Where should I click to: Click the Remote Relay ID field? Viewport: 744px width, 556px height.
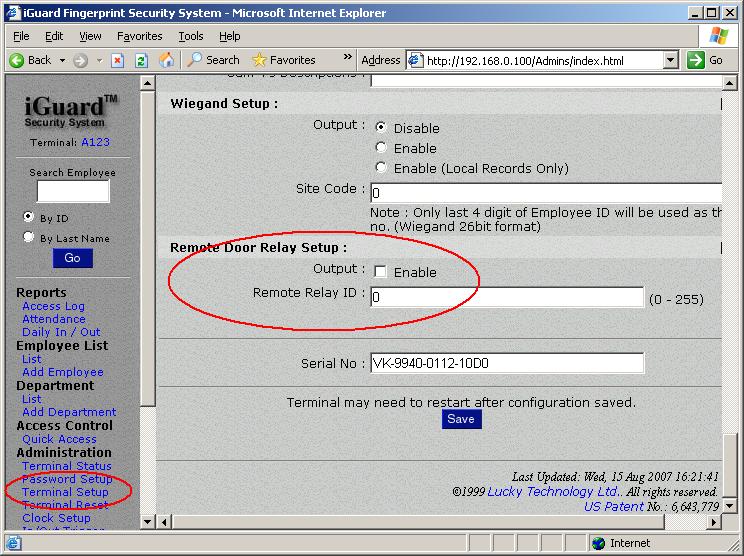point(507,297)
